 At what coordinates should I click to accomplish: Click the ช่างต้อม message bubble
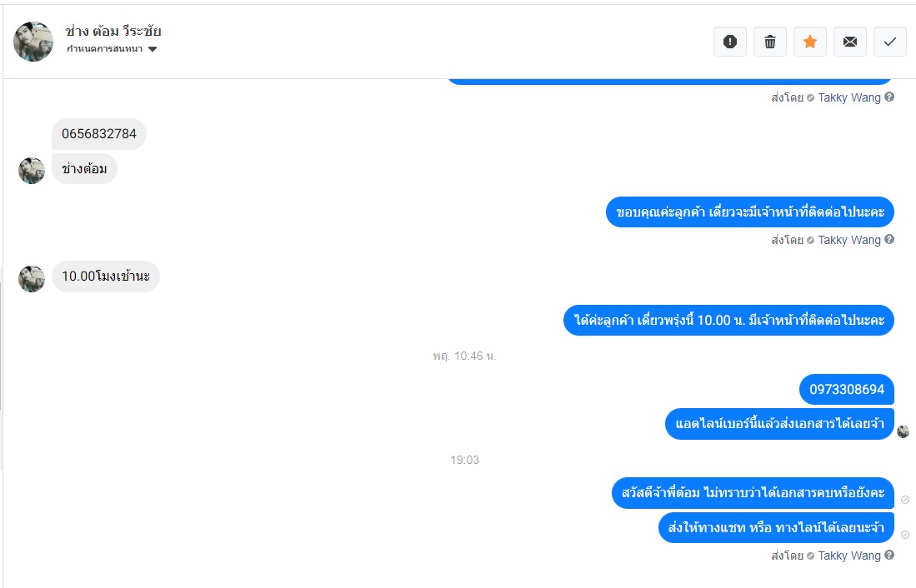click(x=84, y=169)
